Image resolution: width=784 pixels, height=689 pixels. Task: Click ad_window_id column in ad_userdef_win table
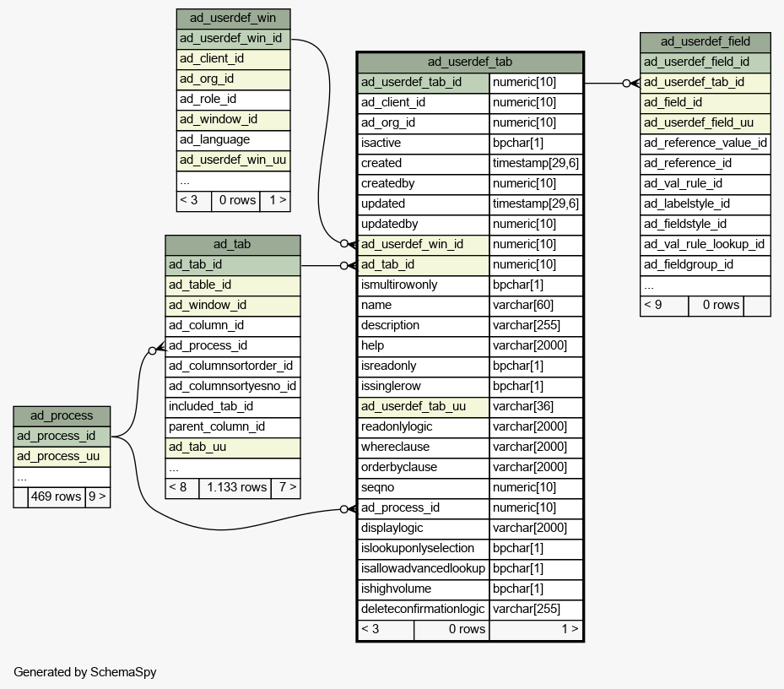click(x=233, y=119)
